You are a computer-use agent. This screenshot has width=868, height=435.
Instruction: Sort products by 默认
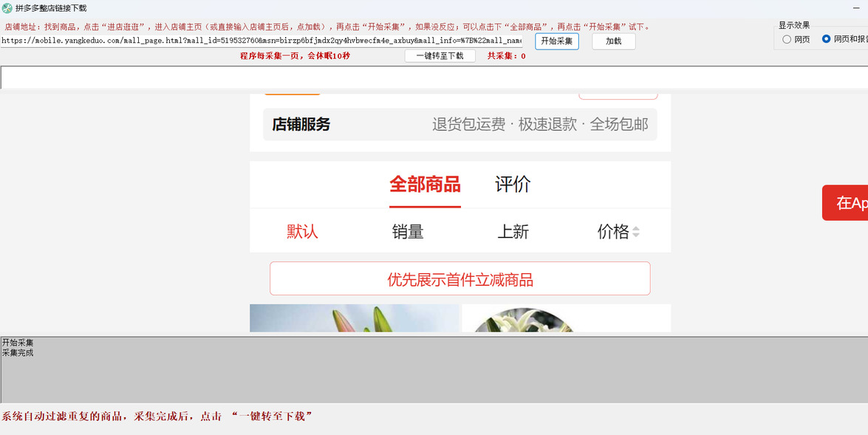[302, 231]
